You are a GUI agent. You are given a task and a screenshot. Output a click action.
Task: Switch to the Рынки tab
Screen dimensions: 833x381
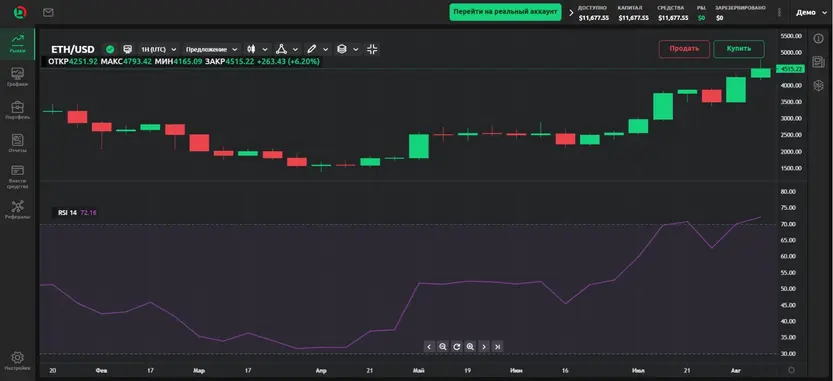pos(18,44)
